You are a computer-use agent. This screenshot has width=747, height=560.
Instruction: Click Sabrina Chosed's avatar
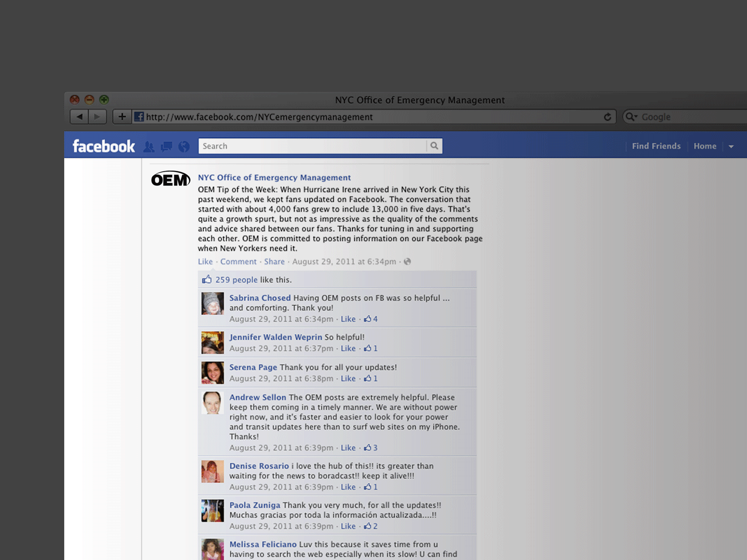pyautogui.click(x=213, y=303)
